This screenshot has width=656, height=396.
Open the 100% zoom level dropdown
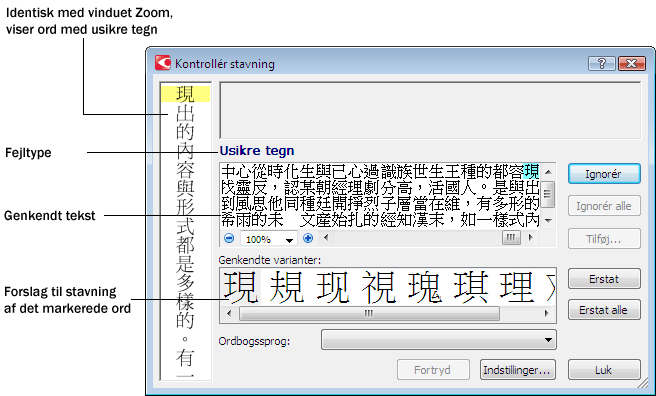point(289,240)
